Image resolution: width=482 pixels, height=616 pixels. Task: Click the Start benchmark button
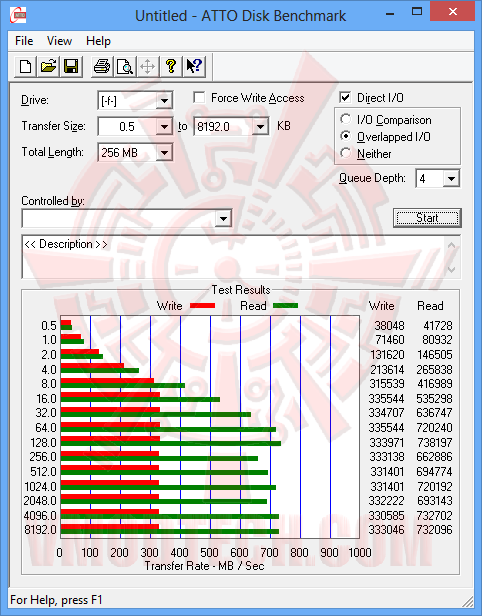click(x=427, y=218)
